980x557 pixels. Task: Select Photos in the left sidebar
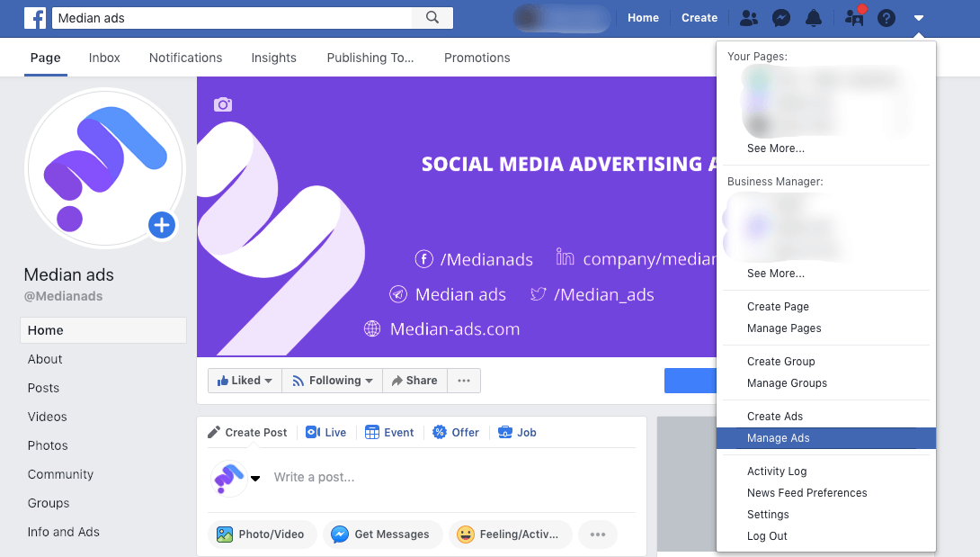[x=48, y=445]
